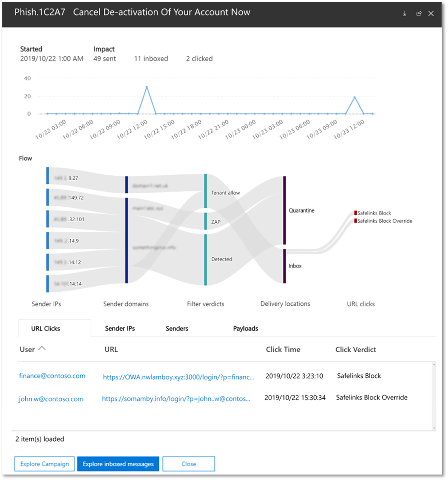448x480 pixels.
Task: Click the Quarantine delivery location bar
Action: (284, 210)
